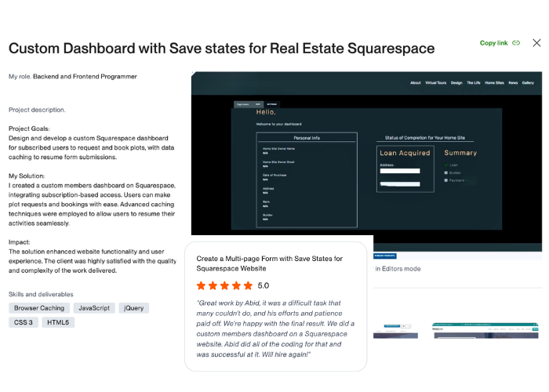Click the client review quote text
The width and height of the screenshot is (549, 392).
(275, 328)
